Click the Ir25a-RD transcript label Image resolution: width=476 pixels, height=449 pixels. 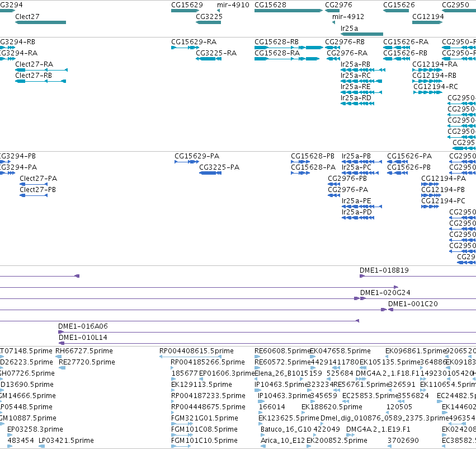[x=356, y=98]
